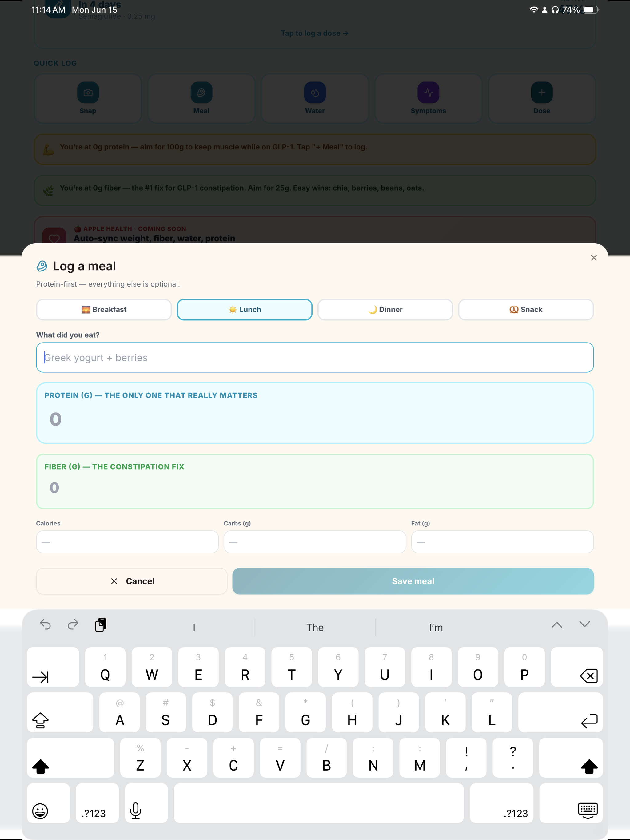Tap the headphones status icon
The height and width of the screenshot is (840, 630).
pos(555,10)
